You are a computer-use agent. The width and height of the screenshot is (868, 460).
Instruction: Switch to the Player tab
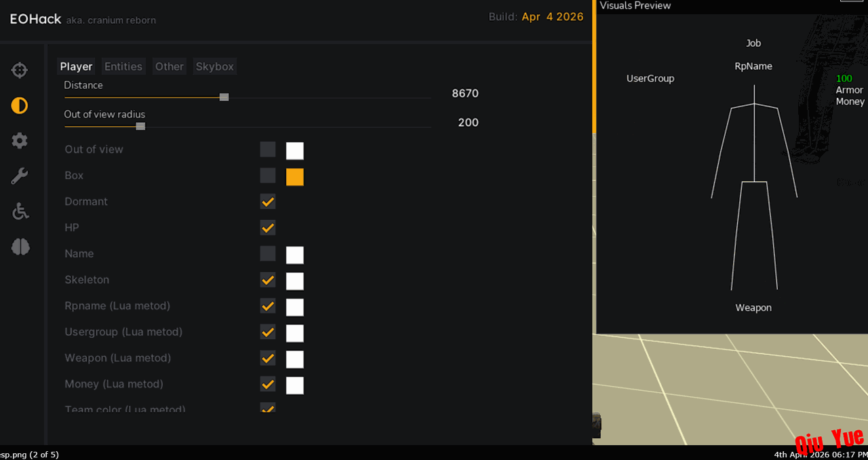click(76, 66)
